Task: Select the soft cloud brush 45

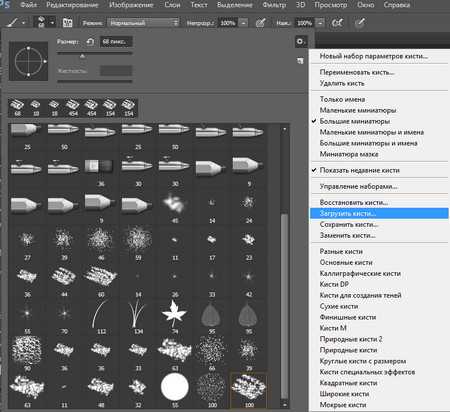Action: pos(175,206)
